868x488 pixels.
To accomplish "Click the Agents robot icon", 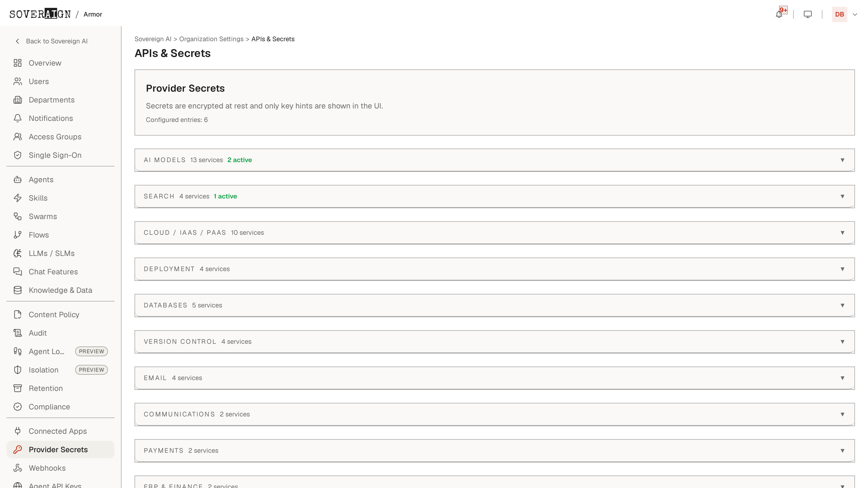I will [x=18, y=179].
